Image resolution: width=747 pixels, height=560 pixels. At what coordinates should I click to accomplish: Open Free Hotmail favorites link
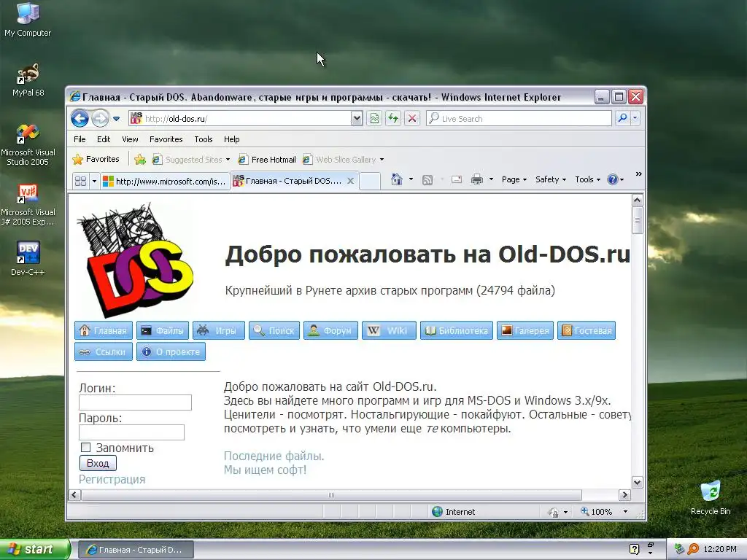coord(267,160)
